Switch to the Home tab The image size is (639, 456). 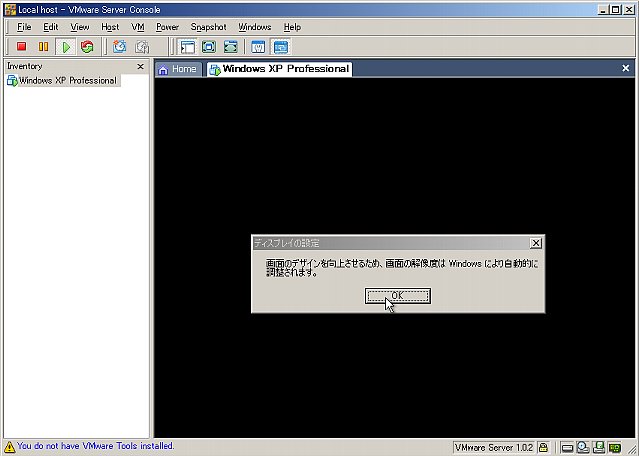tap(178, 69)
